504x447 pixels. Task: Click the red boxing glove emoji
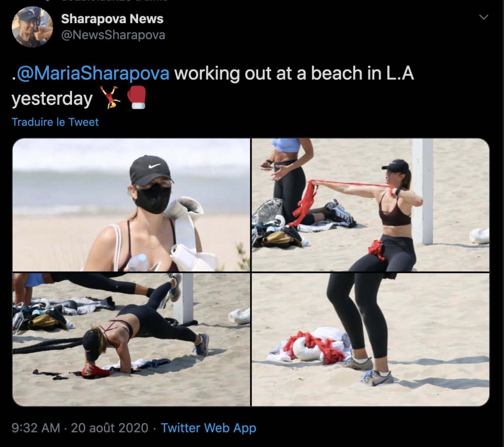(x=137, y=97)
